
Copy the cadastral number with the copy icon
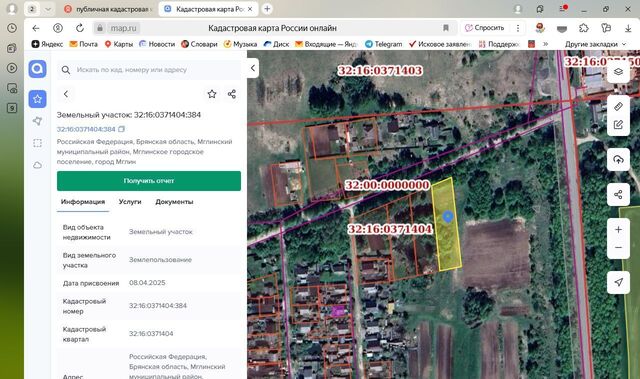coord(121,129)
